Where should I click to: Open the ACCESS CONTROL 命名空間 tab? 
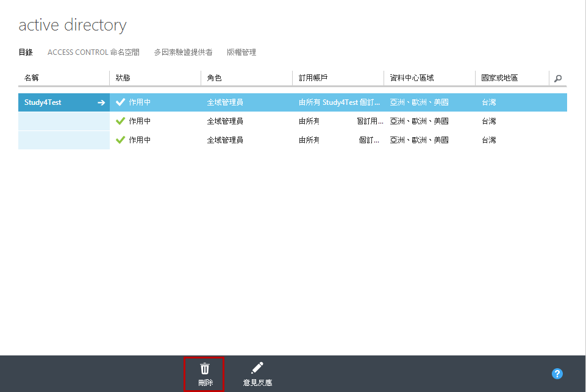click(x=93, y=52)
